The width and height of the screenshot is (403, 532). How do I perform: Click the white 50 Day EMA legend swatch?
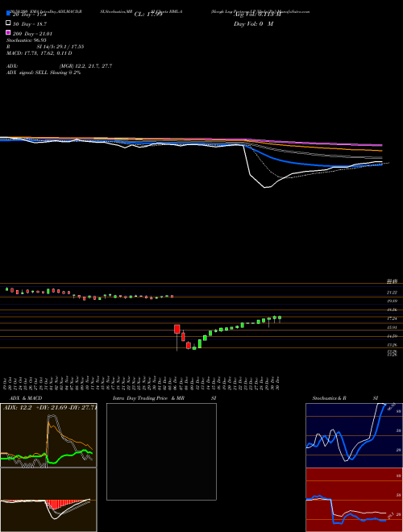pos(9,23)
